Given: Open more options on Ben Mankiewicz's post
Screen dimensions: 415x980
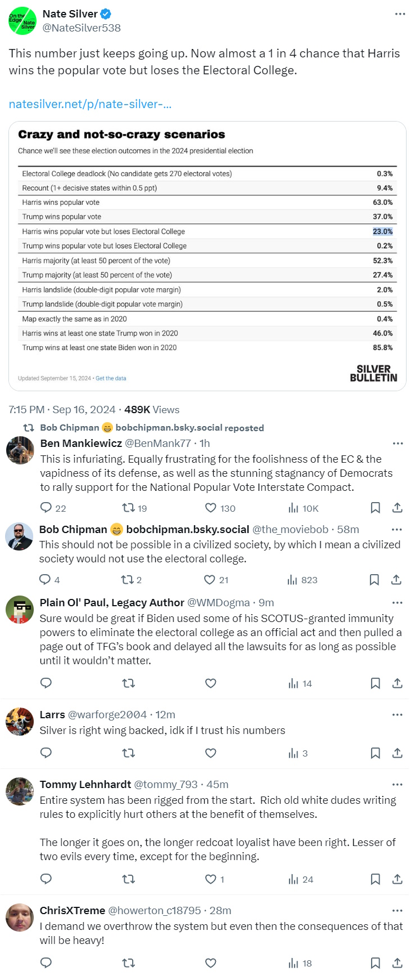Looking at the screenshot, I should pos(398,444).
